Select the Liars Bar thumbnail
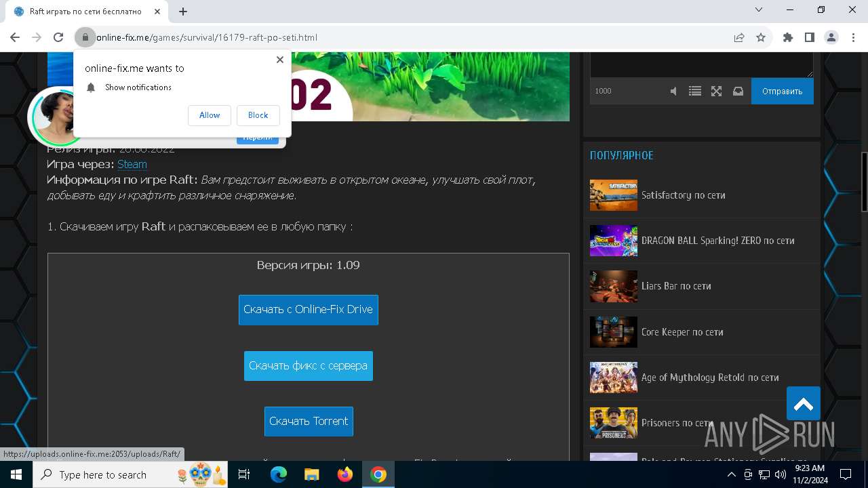This screenshot has width=868, height=488. click(x=614, y=286)
